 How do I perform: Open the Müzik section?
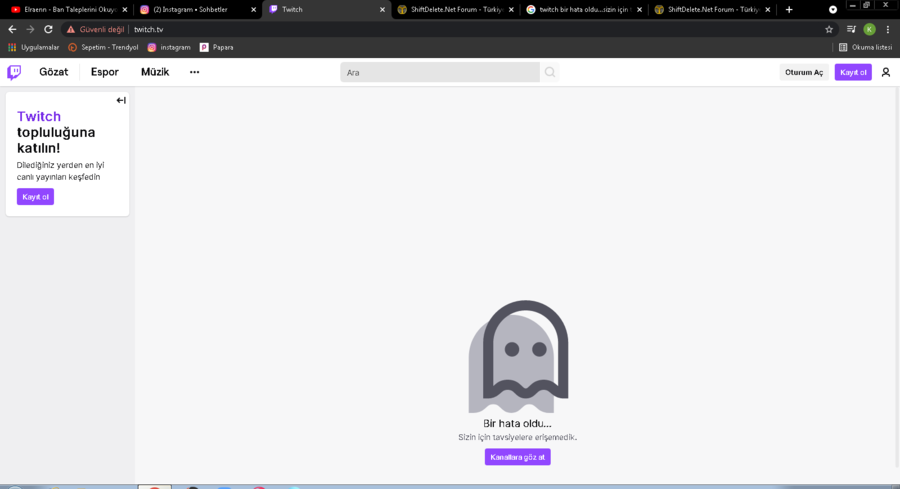(155, 72)
